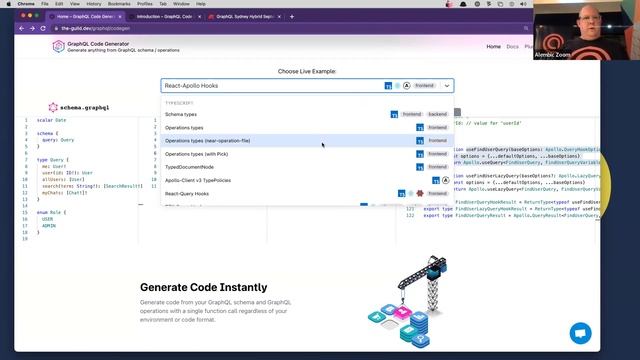Click the site lock icon
Viewport: 640px width, 360px height.
[56, 29]
